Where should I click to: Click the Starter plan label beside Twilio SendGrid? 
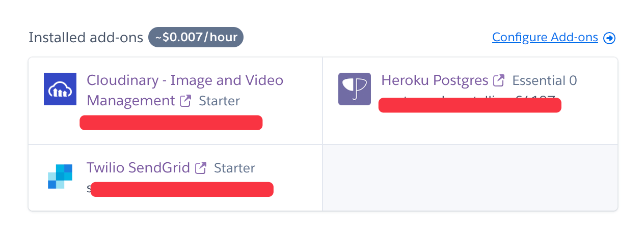pyautogui.click(x=234, y=168)
